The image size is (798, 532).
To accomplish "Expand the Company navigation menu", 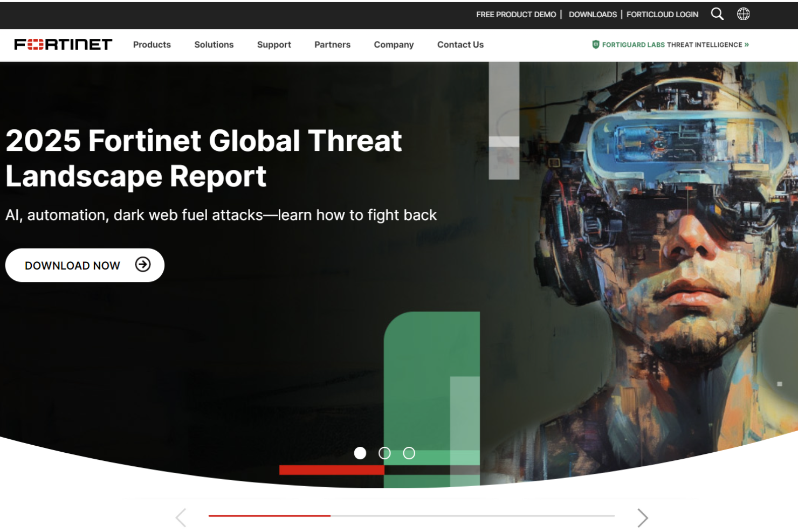I will (393, 45).
